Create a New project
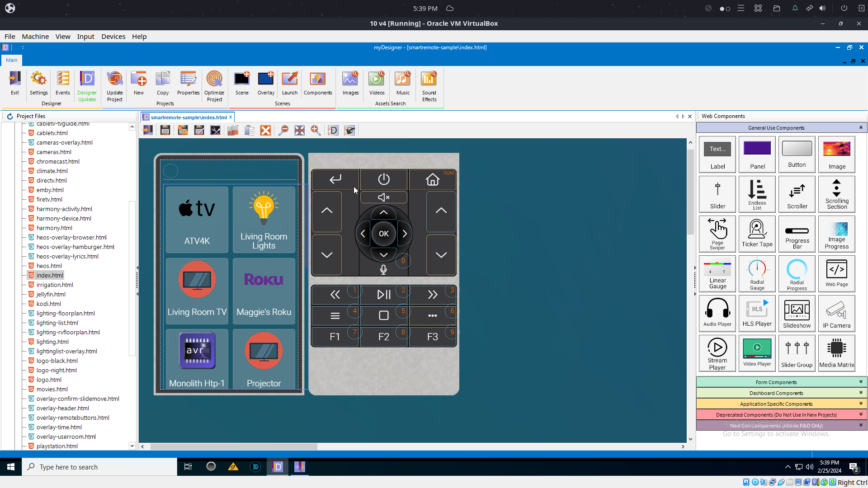Viewport: 868px width, 488px height. tap(139, 83)
